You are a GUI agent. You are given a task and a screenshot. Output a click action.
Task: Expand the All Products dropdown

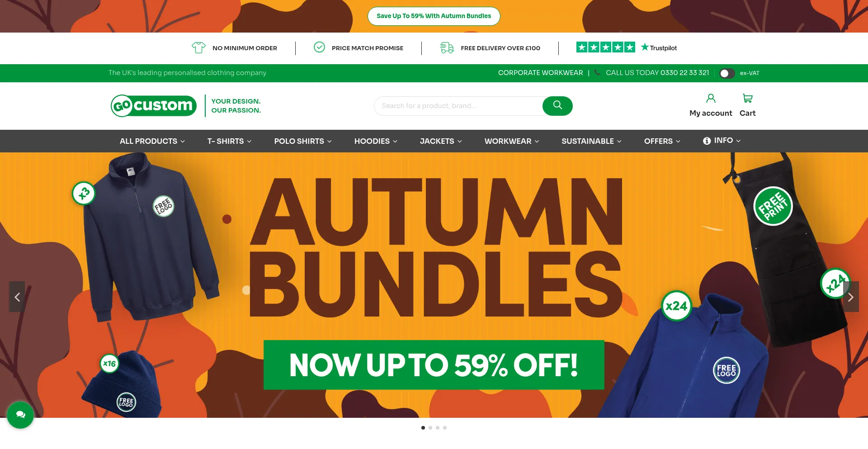click(x=152, y=141)
